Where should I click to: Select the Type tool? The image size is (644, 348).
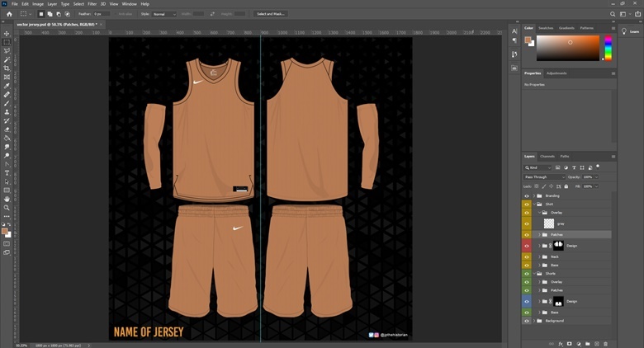[x=7, y=173]
